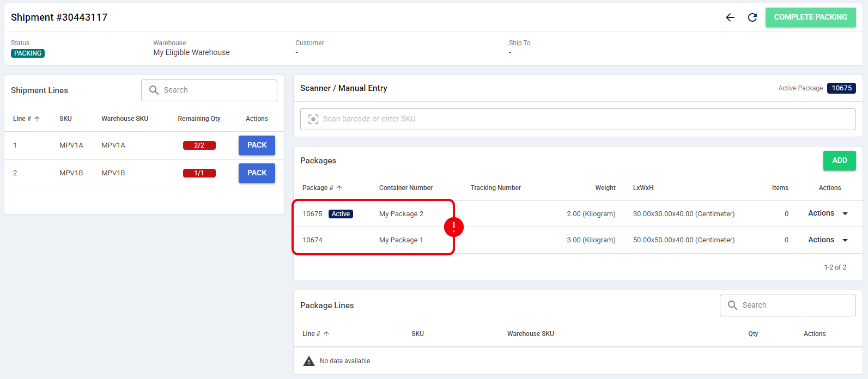Click container name My Package 2
The image size is (868, 379).
click(401, 214)
